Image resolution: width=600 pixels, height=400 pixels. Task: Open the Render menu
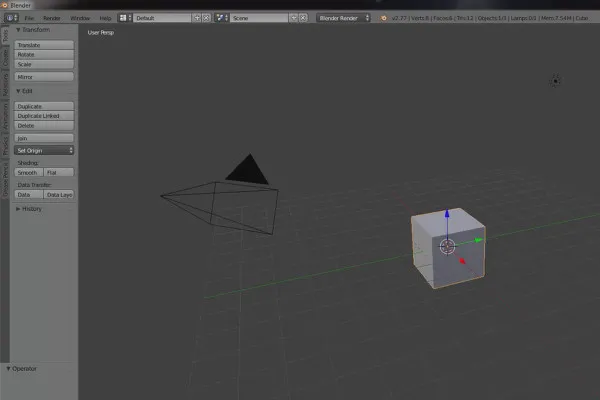point(52,18)
